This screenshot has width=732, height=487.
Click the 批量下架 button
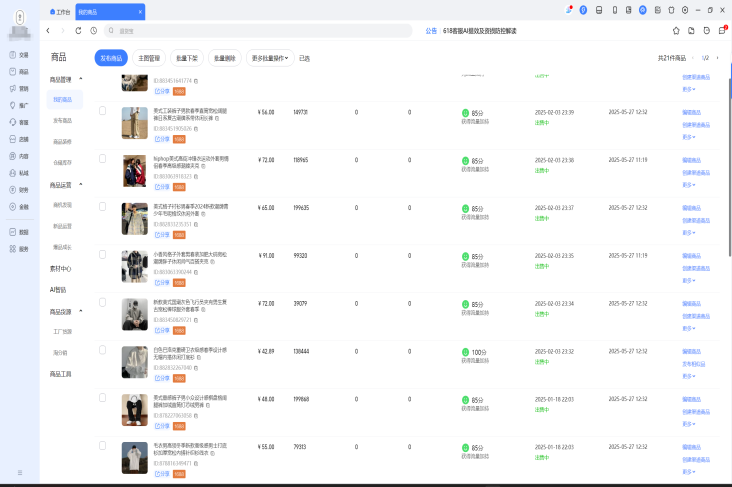pos(186,58)
